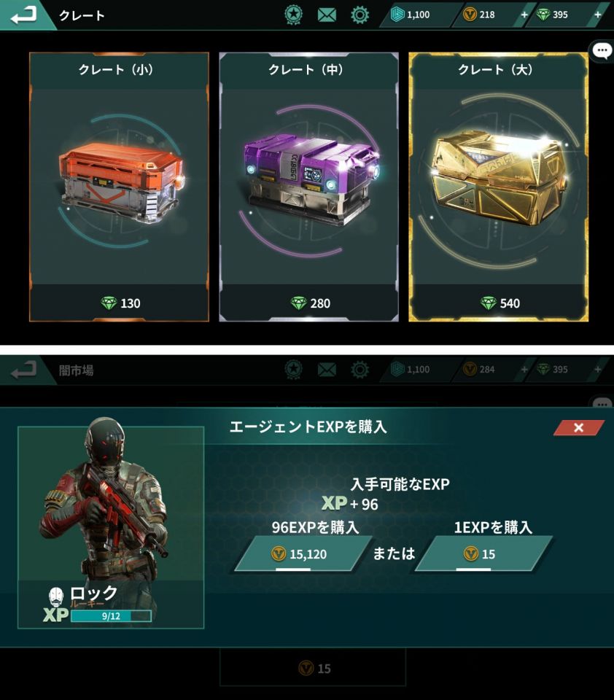
Task: Go back from the クレート screen
Action: click(24, 15)
